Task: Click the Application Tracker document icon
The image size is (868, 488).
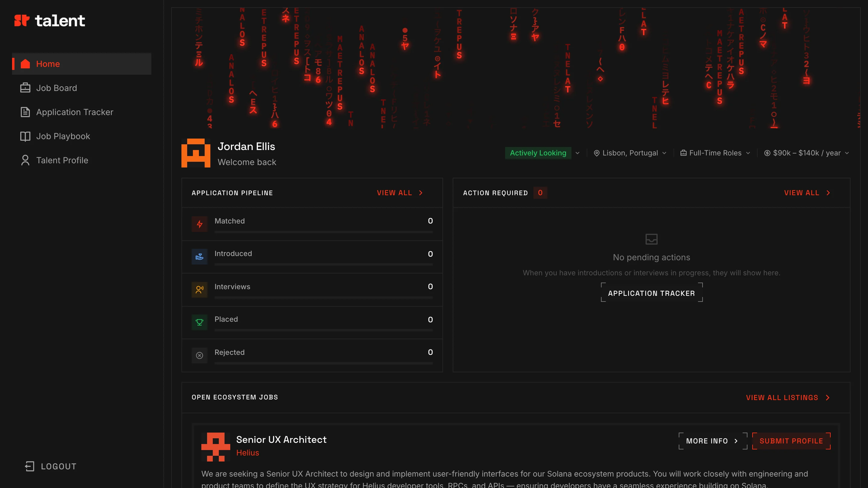Action: (x=25, y=112)
